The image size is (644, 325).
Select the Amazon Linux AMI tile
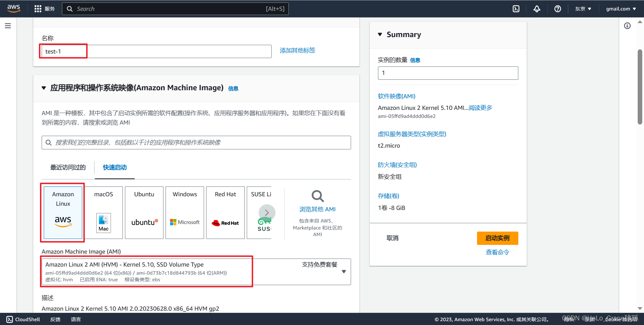[63, 213]
